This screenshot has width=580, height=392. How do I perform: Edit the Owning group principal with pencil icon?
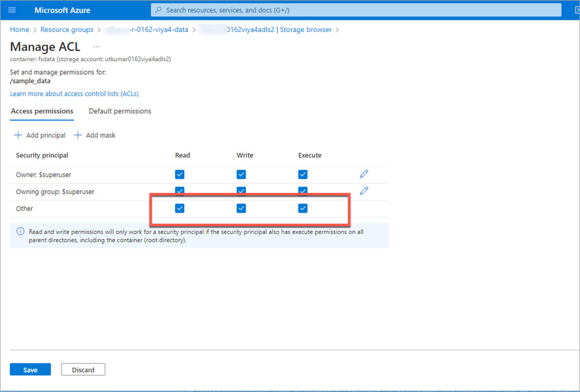[x=364, y=191]
